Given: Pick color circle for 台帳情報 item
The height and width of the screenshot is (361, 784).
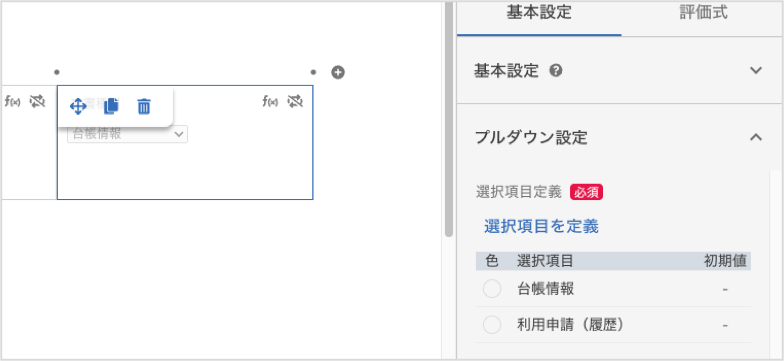Looking at the screenshot, I should pos(492,289).
